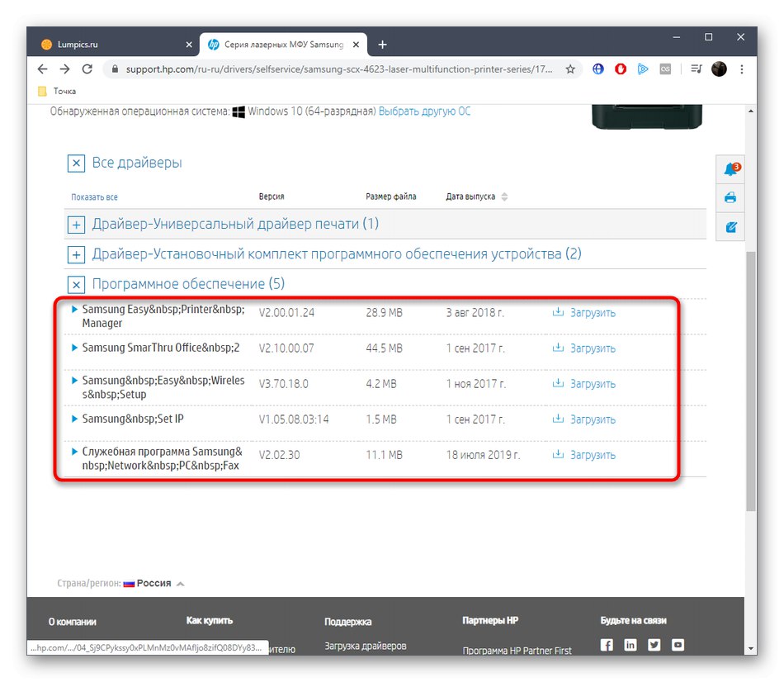
Task: Open the red Opera-style extension icon
Action: 621,69
